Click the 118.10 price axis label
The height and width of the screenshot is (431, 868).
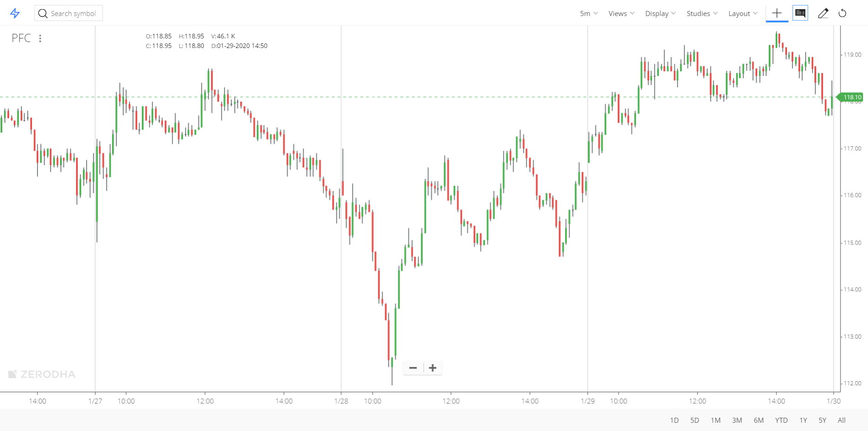[x=852, y=97]
